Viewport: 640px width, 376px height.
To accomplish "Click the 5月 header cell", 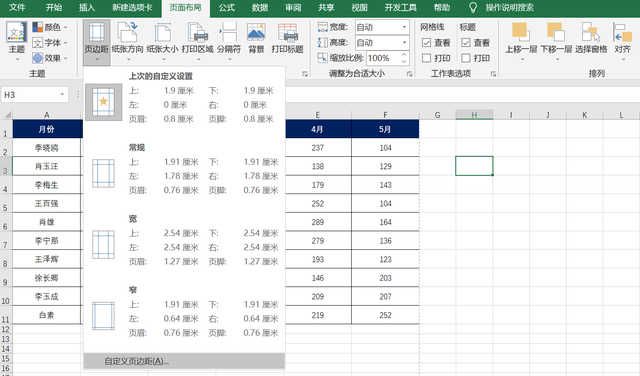I will (385, 129).
